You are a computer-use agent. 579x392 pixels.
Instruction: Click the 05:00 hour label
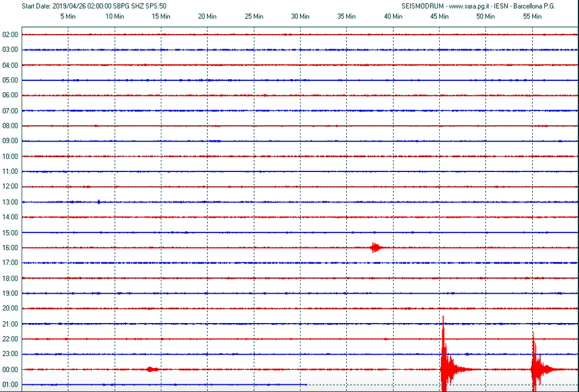pyautogui.click(x=10, y=80)
